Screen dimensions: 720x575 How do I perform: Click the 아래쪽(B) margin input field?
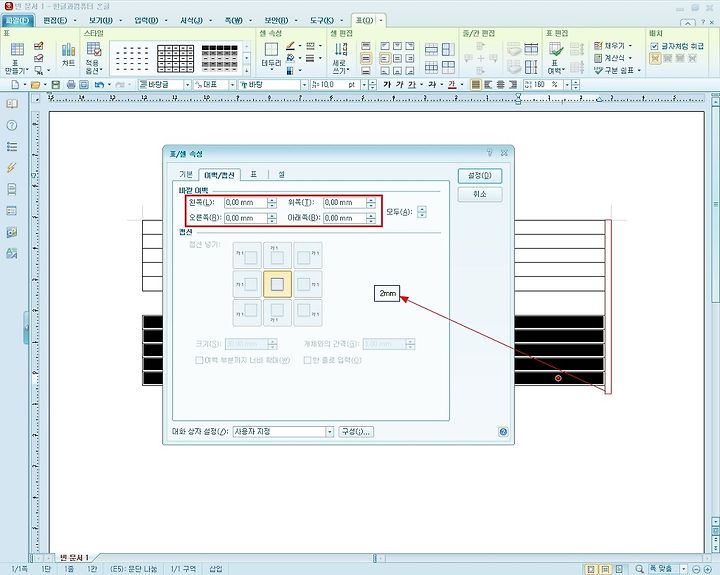coord(345,218)
